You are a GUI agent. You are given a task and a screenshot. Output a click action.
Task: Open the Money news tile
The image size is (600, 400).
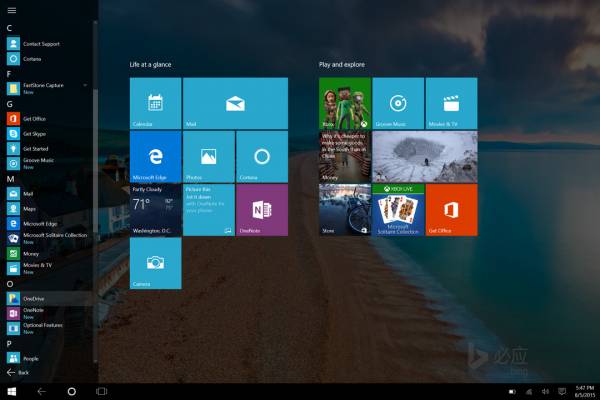345,157
